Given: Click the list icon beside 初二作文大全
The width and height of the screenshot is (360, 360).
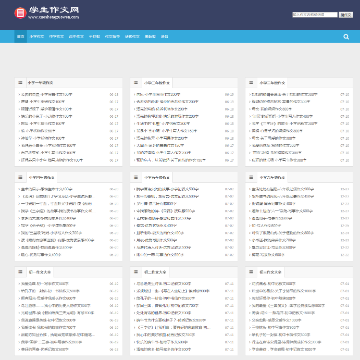Looking at the screenshot, I should click(x=136, y=272).
